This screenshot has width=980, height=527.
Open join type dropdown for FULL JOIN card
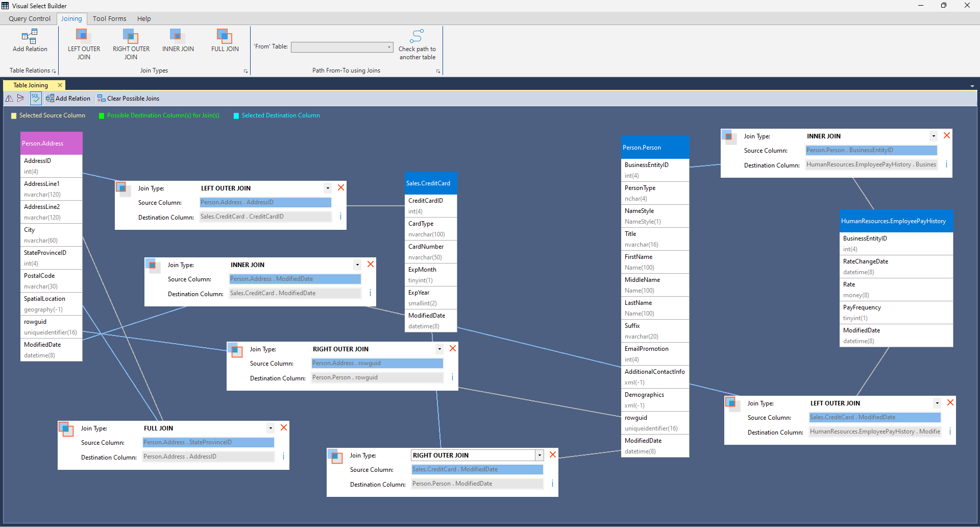(x=271, y=428)
